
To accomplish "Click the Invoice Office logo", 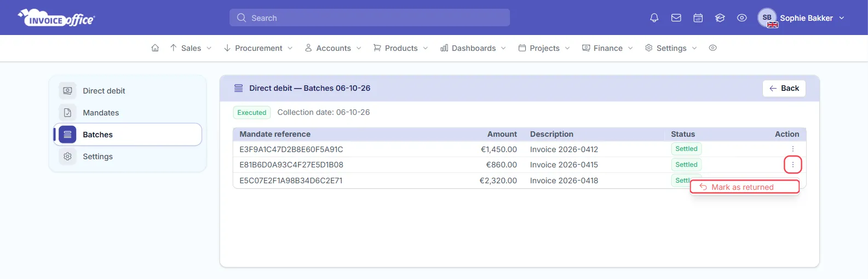I will [56, 18].
